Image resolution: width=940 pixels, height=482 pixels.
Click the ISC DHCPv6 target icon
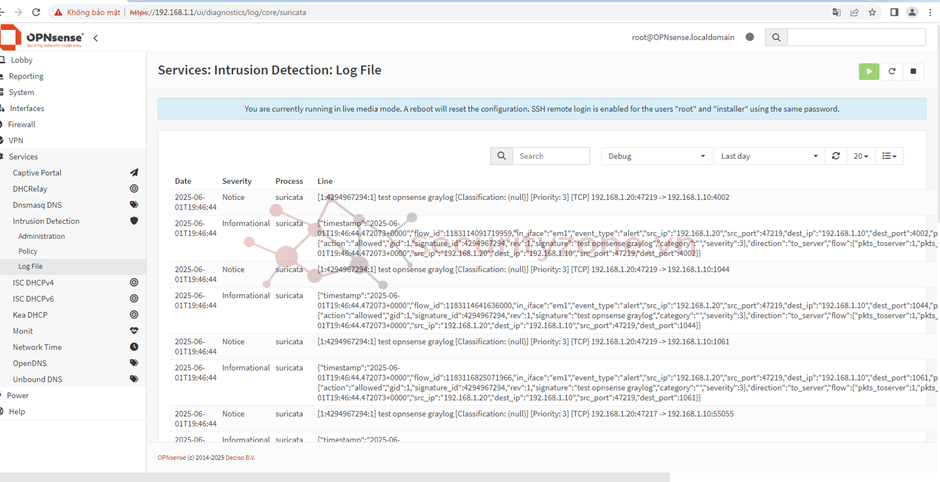[x=134, y=299]
